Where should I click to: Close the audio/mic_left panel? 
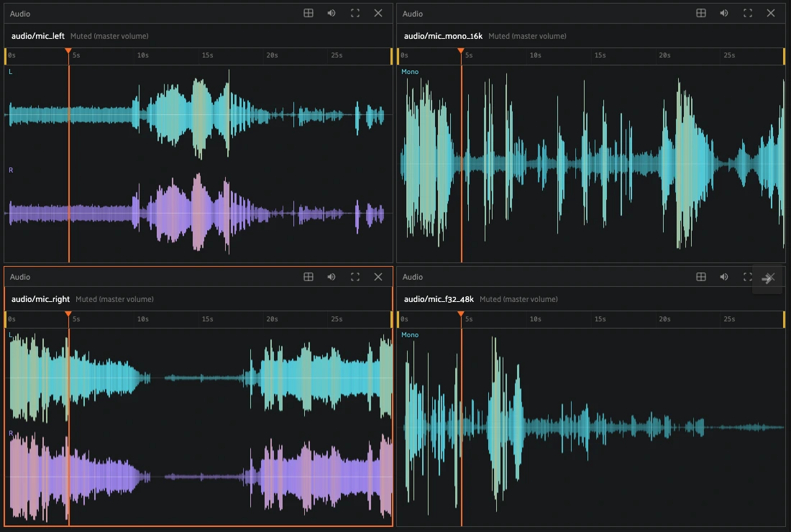(378, 13)
